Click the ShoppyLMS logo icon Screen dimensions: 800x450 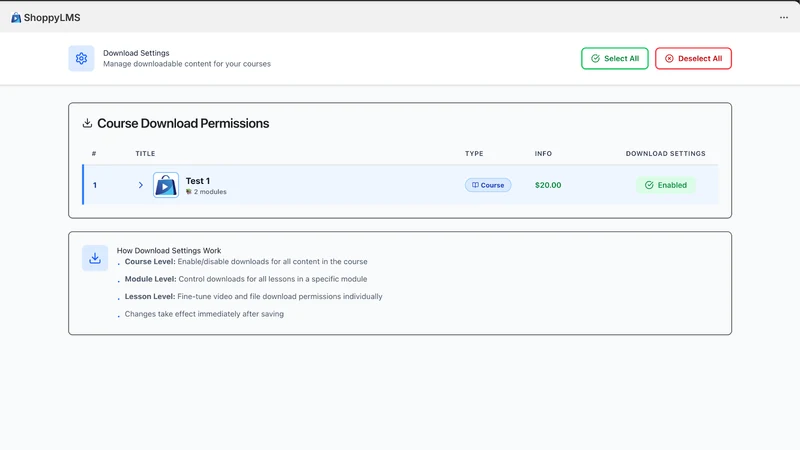(x=16, y=17)
